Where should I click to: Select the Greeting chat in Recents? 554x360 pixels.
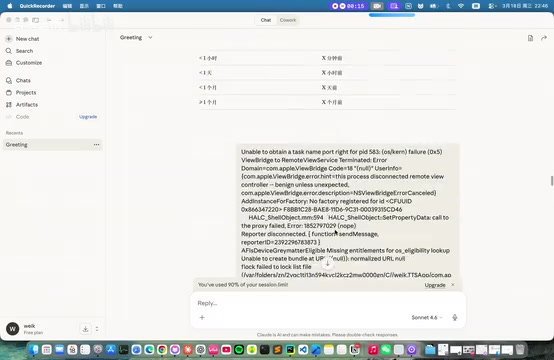click(52, 144)
